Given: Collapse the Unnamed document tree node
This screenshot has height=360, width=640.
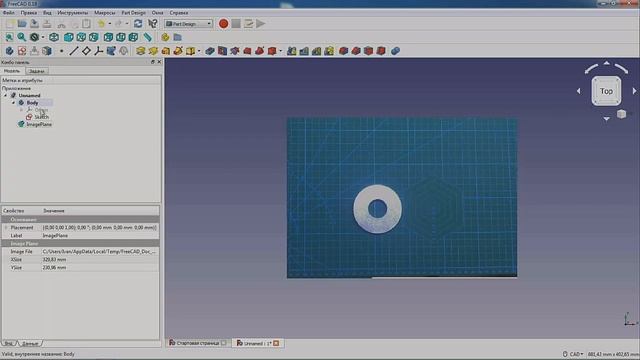Looking at the screenshot, I should 6,96.
